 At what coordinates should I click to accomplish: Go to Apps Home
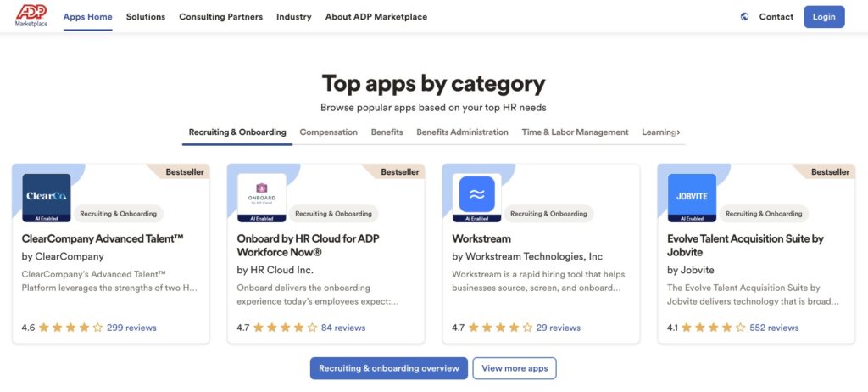87,17
